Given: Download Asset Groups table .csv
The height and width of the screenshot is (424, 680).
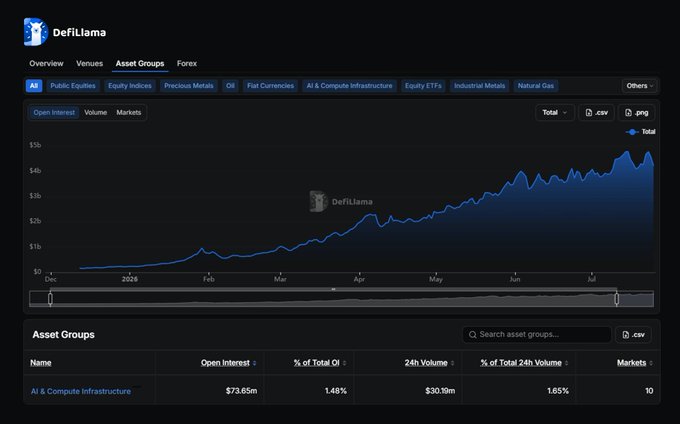Looking at the screenshot, I should click(x=633, y=335).
